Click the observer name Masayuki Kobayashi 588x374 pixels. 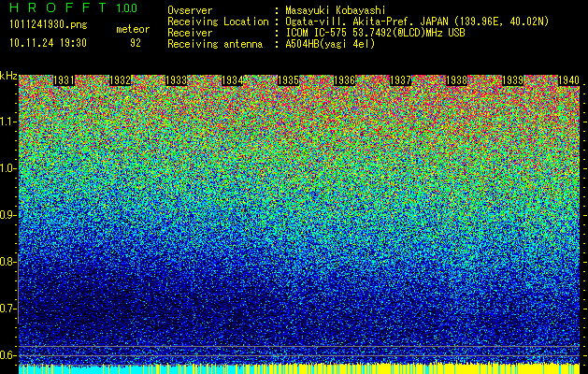point(336,10)
